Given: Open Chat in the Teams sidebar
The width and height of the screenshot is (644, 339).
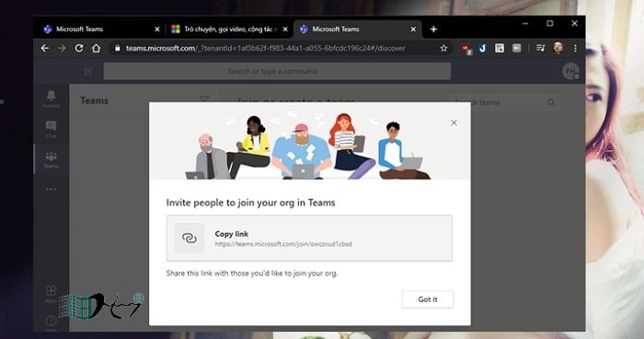Looking at the screenshot, I should (52, 129).
